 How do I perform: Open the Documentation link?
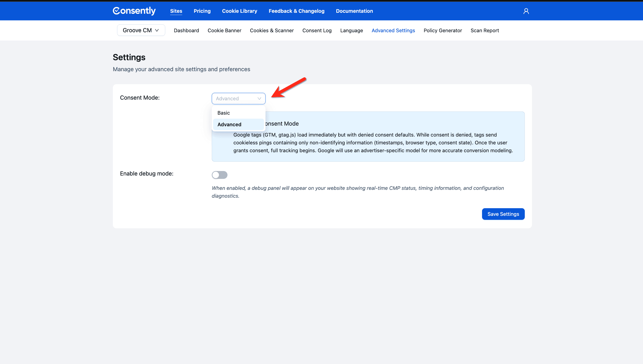point(354,11)
